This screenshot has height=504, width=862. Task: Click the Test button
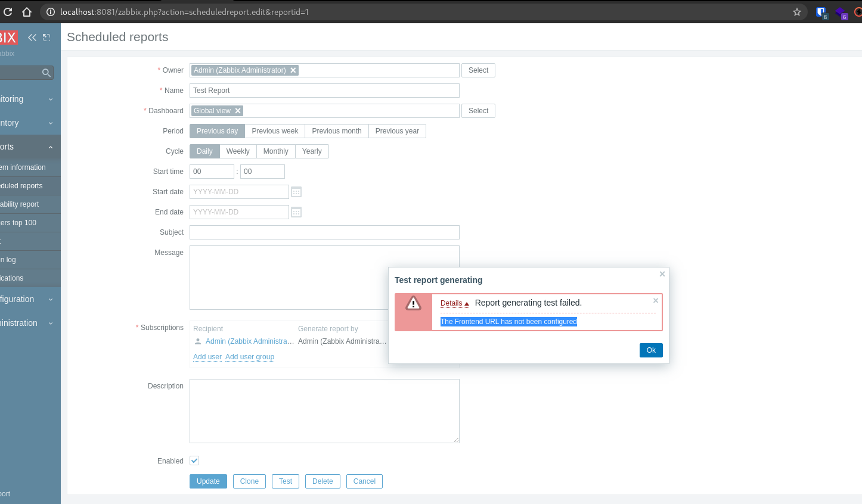286,481
